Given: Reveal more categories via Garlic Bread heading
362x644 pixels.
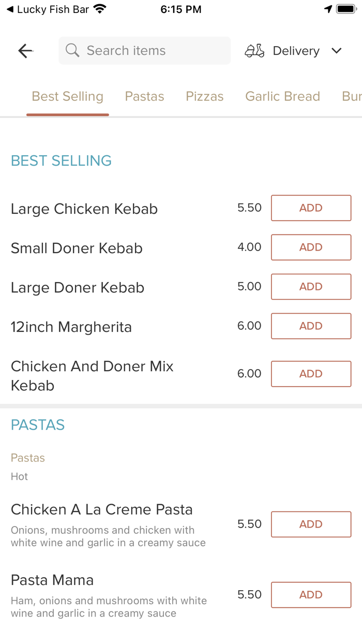Looking at the screenshot, I should (x=282, y=96).
